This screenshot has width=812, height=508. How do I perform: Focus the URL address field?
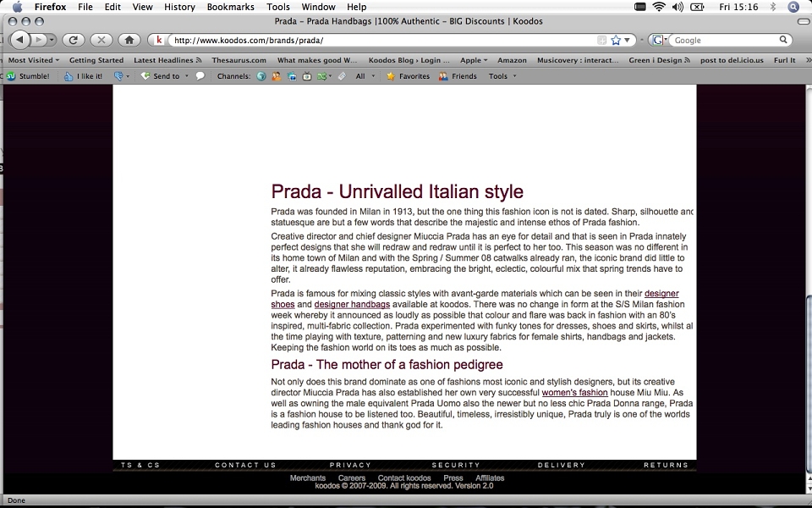pyautogui.click(x=383, y=40)
